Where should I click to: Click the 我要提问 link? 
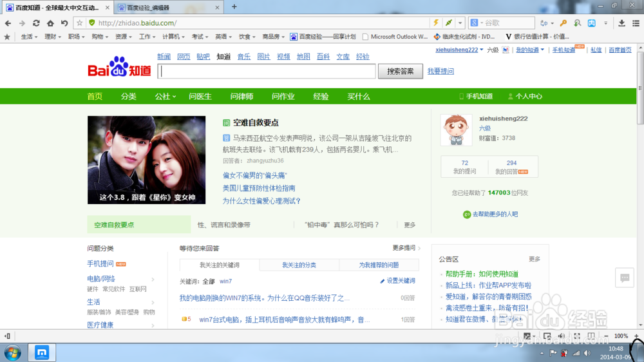click(440, 71)
